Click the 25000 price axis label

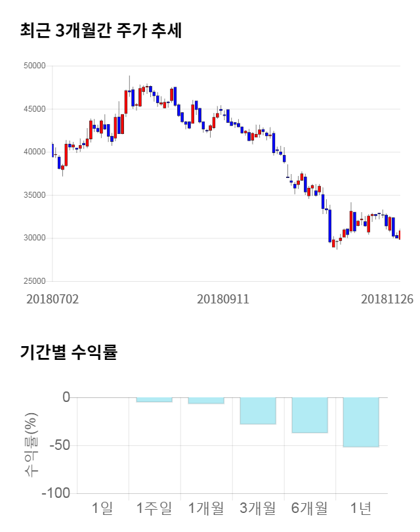coord(33,281)
